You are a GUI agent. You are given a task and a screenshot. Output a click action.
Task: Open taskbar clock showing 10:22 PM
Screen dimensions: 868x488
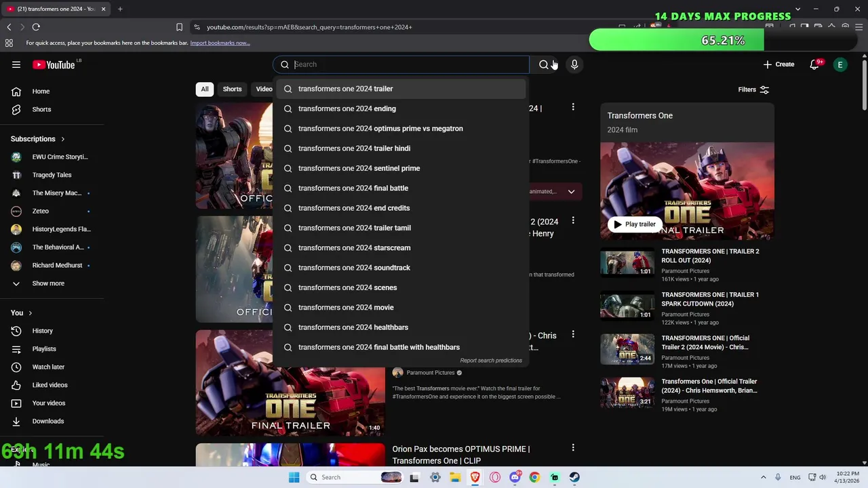(848, 477)
